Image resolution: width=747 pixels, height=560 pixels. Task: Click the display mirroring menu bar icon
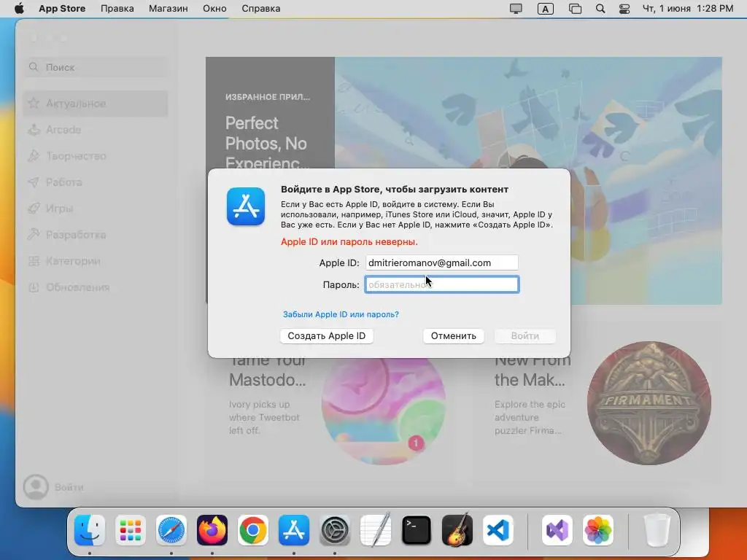[x=516, y=9]
